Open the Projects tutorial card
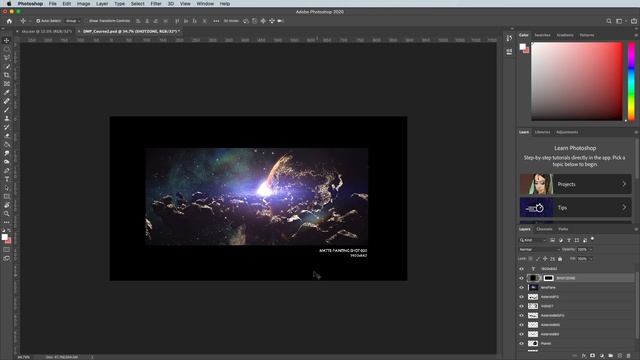Viewport: 640px width, 360px height. [576, 184]
